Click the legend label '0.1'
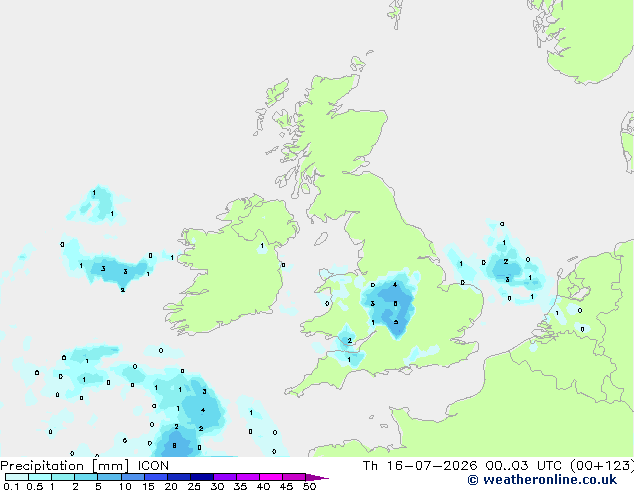 click(12, 486)
